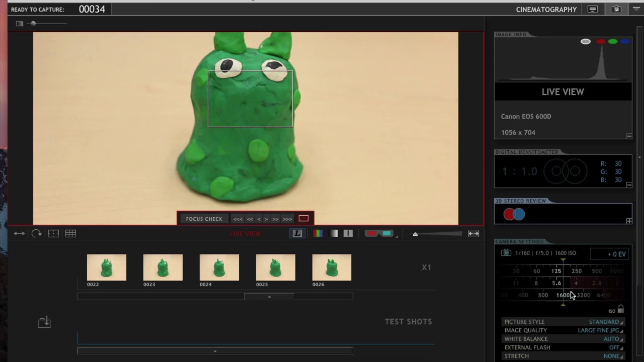Click the test shots tray scrollbar
This screenshot has height=362, width=644.
[215, 351]
